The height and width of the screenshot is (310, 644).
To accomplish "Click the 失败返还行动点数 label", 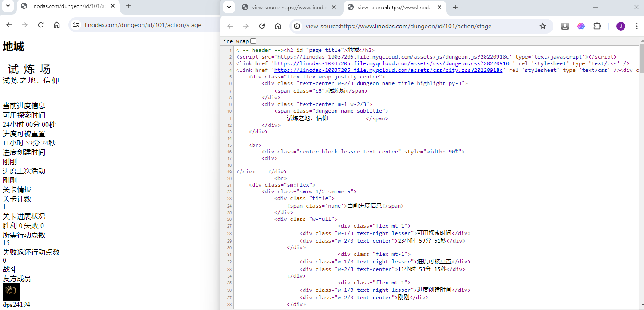I will 31,252.
